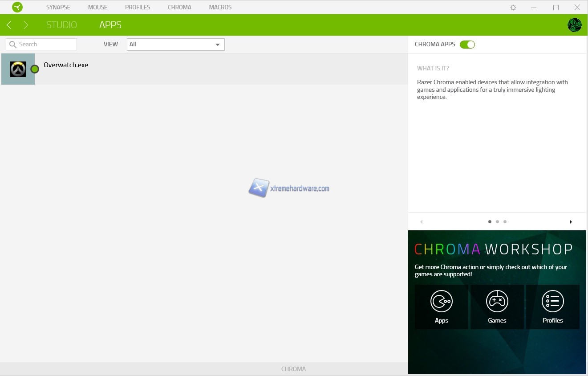The image size is (588, 376).
Task: Open settings with the gear icon
Action: pyautogui.click(x=513, y=8)
